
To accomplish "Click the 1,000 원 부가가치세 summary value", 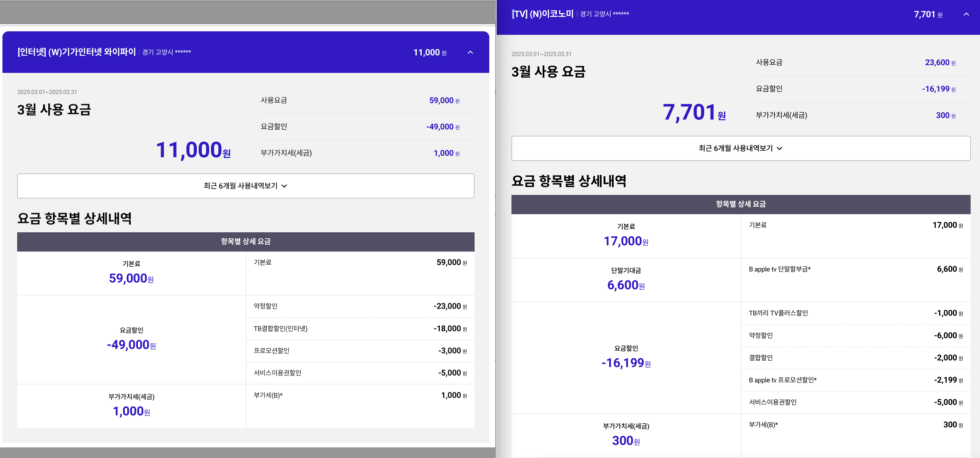I will (x=447, y=153).
